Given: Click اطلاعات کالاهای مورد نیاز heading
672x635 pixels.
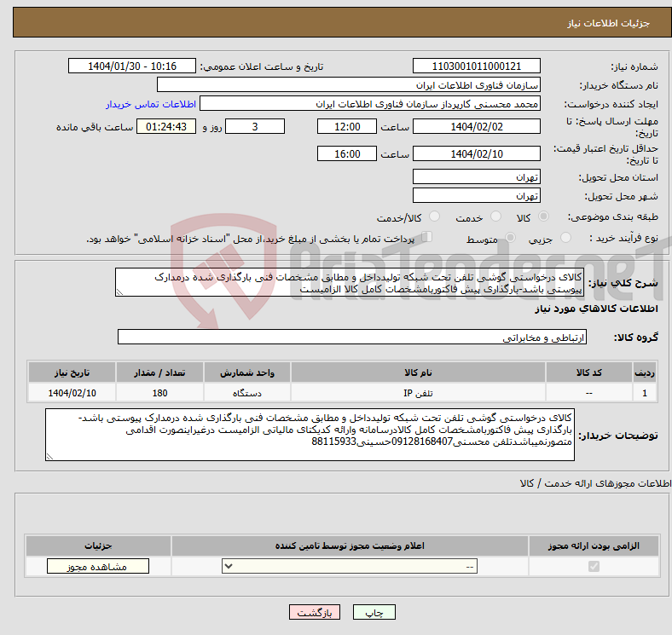Looking at the screenshot, I should click(x=596, y=308).
